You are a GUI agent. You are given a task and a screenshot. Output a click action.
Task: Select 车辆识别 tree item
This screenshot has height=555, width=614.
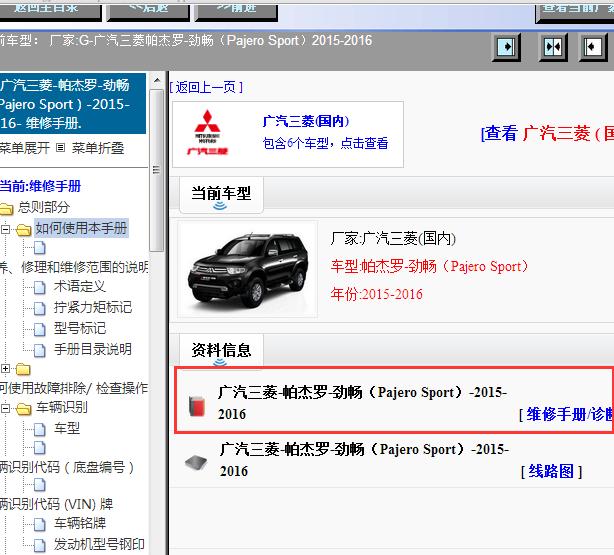click(62, 407)
